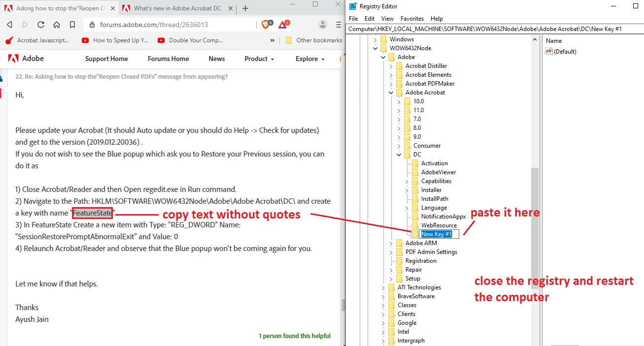Select the NotificationAppx key
Image resolution: width=644 pixels, height=346 pixels.
pyautogui.click(x=443, y=217)
